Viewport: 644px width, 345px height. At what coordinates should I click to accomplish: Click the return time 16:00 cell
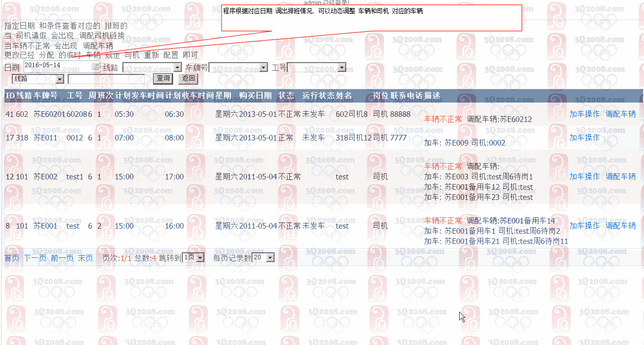coord(174,226)
